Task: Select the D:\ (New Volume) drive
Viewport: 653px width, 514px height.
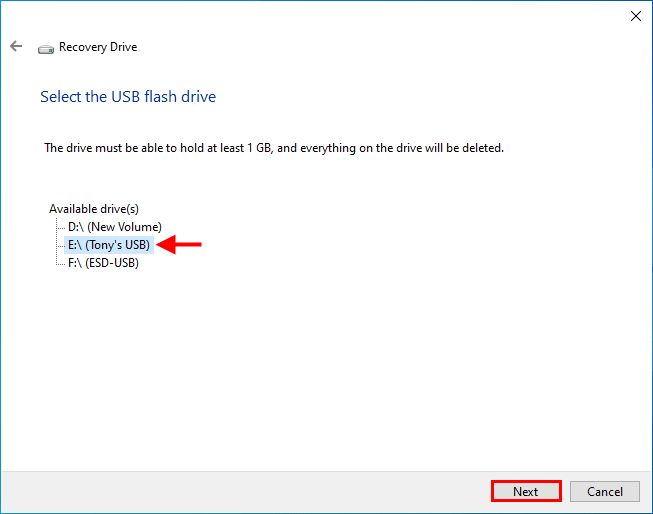Action: [x=115, y=227]
